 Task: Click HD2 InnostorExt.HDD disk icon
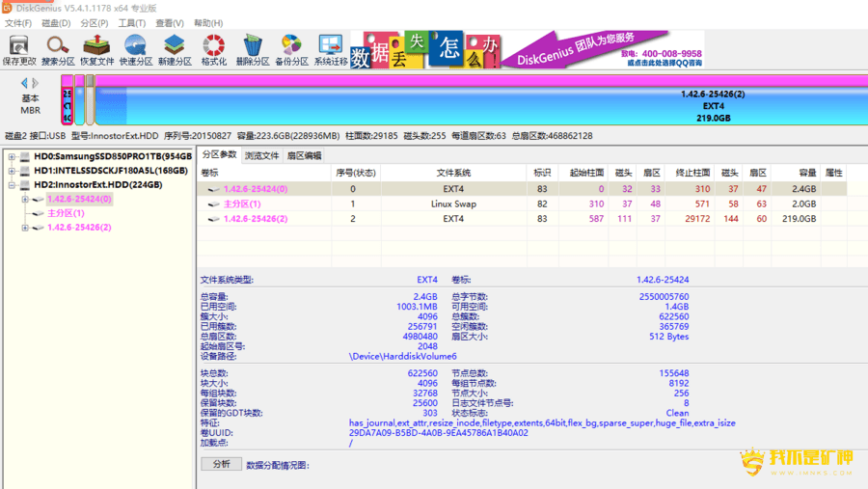pyautogui.click(x=25, y=185)
